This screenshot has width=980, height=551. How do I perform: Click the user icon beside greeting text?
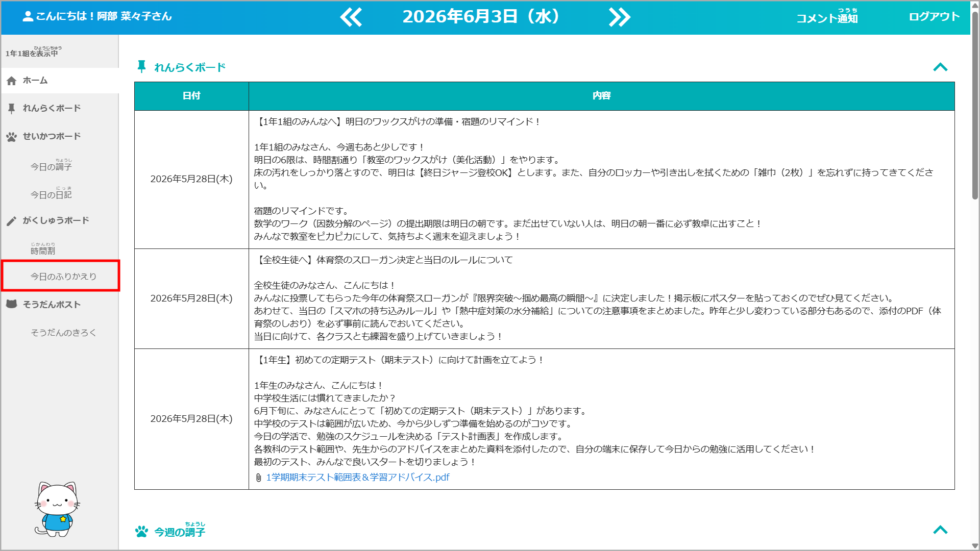(x=28, y=16)
